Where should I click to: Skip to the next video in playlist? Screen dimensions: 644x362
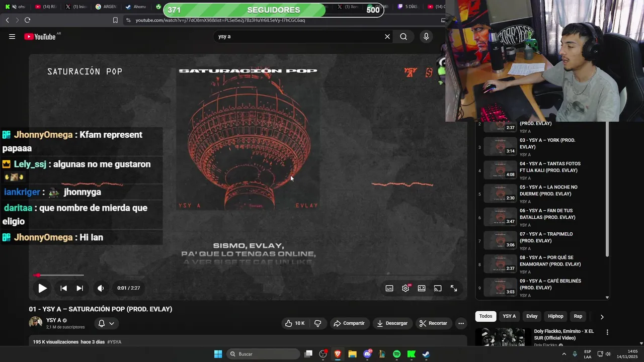(x=79, y=288)
